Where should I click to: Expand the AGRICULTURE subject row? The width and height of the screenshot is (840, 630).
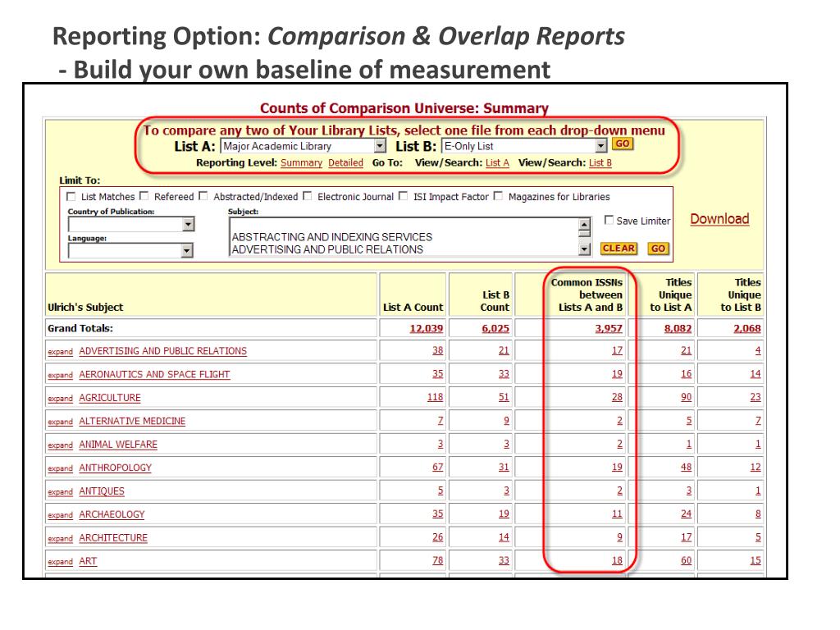point(60,399)
